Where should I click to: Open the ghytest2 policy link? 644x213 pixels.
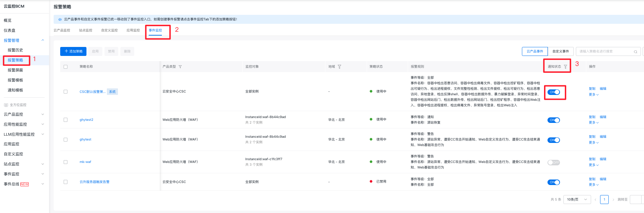pos(86,120)
